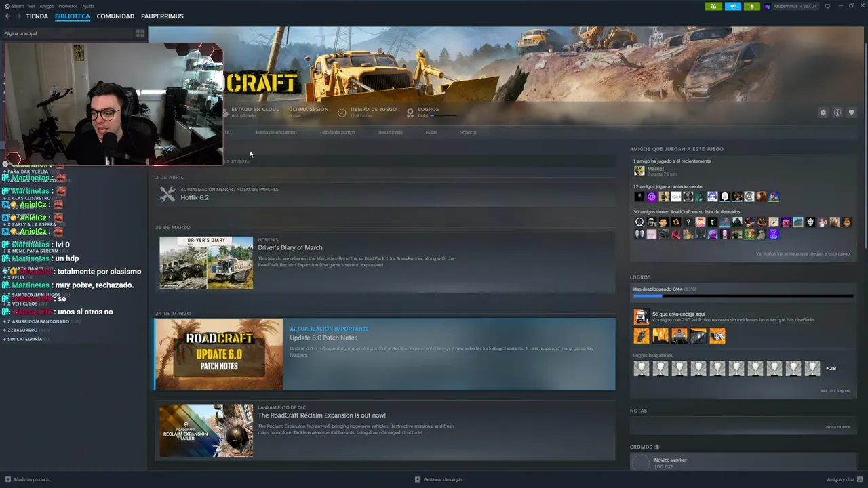Click the RoadCraft Update 6.0 thumbnail

tap(218, 354)
